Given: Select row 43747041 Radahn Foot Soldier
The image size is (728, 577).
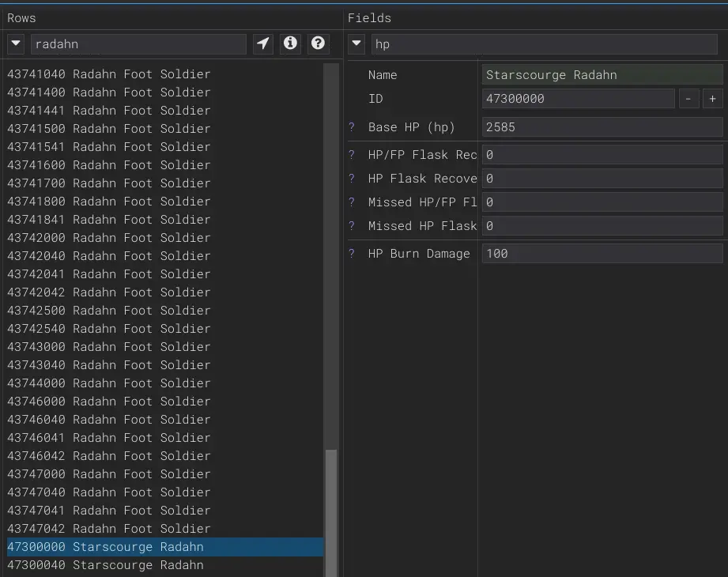Looking at the screenshot, I should tap(165, 510).
